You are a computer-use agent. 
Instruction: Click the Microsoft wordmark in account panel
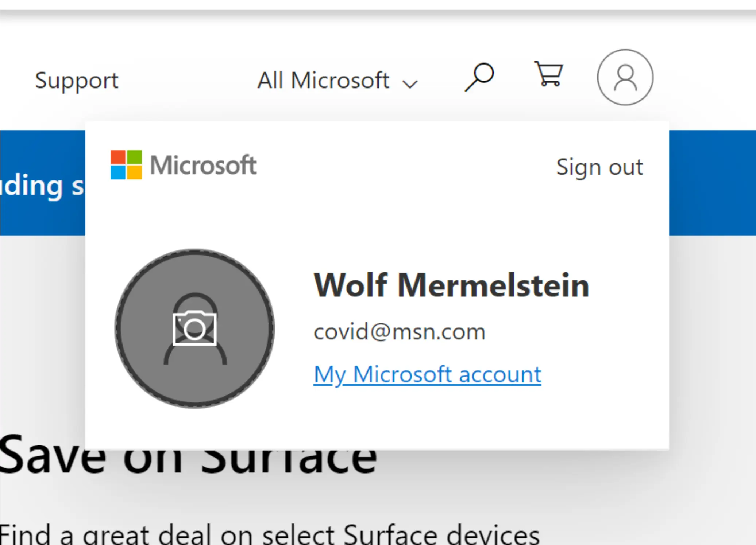pos(203,165)
